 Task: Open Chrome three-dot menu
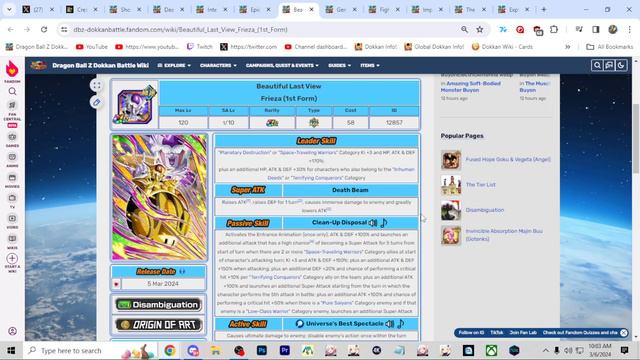pos(629,29)
